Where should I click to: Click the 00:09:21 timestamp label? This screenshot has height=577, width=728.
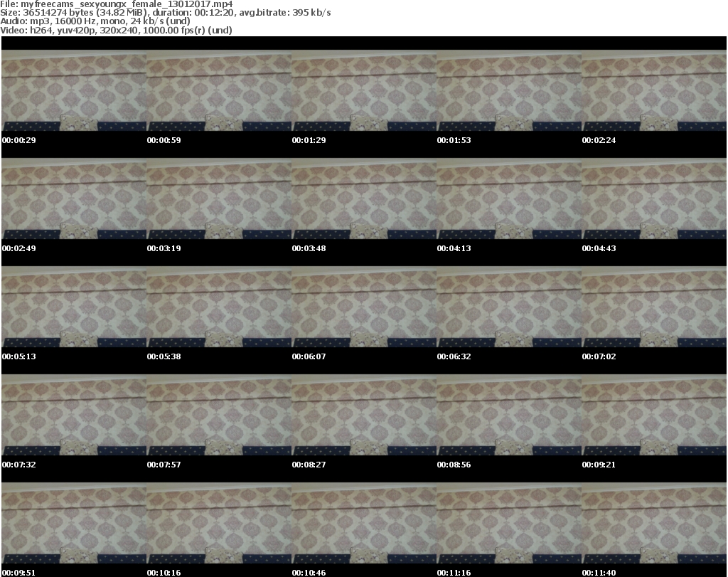[599, 465]
